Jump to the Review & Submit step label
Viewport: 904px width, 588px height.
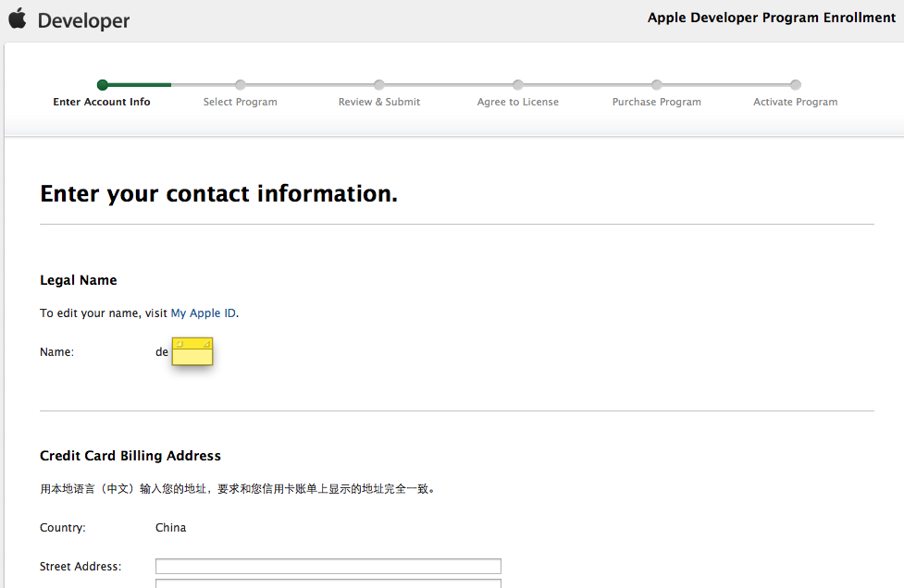(379, 102)
